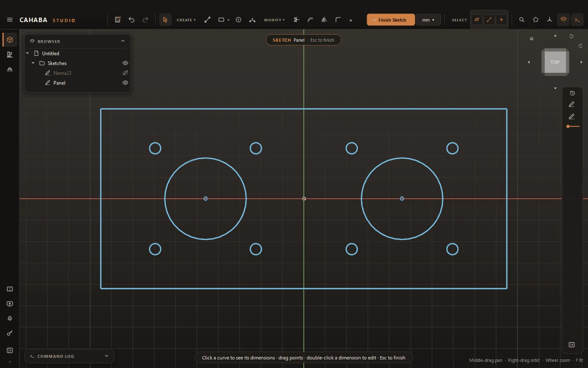Hide the Panel sketch
Image resolution: width=588 pixels, height=368 pixels.
(x=125, y=83)
